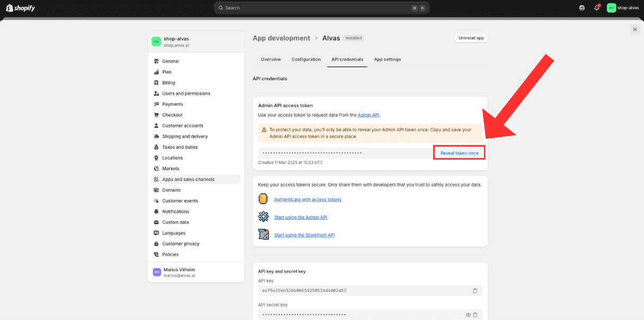Click the API key value ea75e22eb526b00659250524d4002d82
This screenshot has height=320, width=644.
point(304,291)
